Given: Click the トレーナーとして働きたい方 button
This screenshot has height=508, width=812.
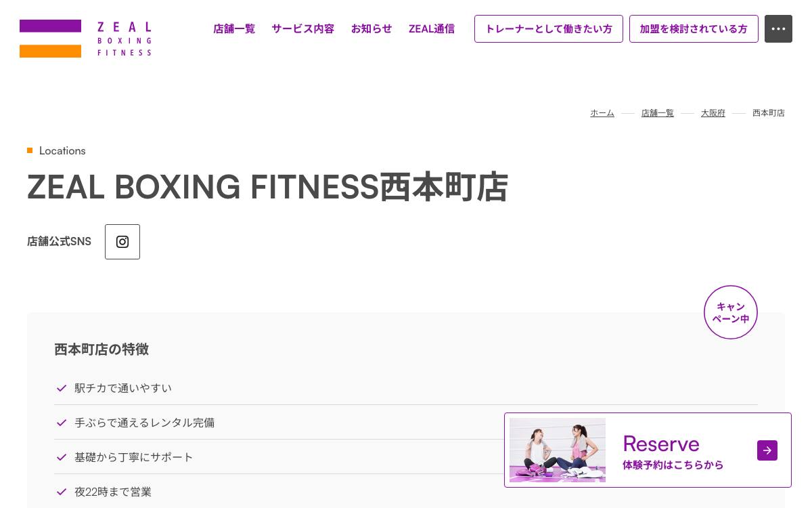Looking at the screenshot, I should [549, 29].
